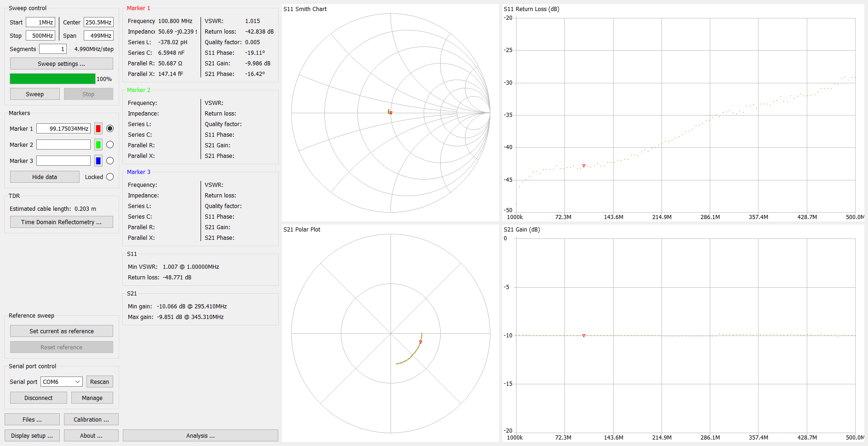This screenshot has width=868, height=446.
Task: Disconnect from the serial device
Action: click(x=38, y=398)
